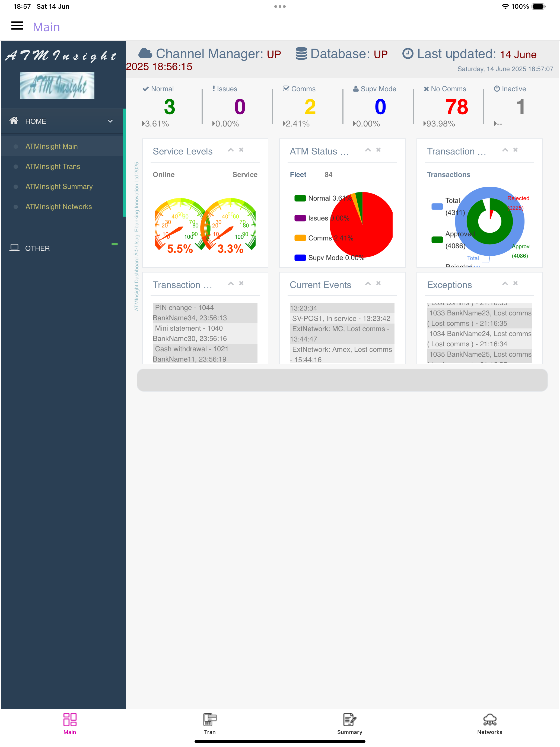Click the No Comms cross icon
This screenshot has width=560, height=747.
426,89
